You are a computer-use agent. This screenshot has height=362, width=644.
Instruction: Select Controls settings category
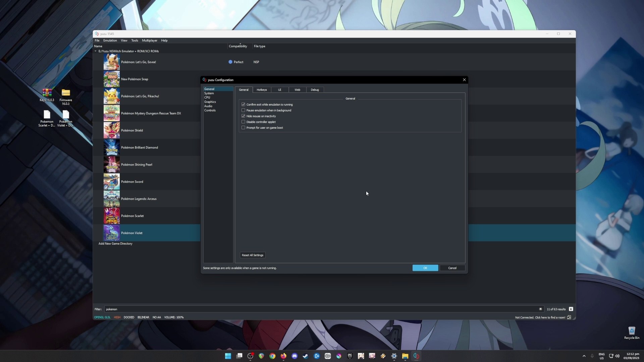[x=210, y=110]
